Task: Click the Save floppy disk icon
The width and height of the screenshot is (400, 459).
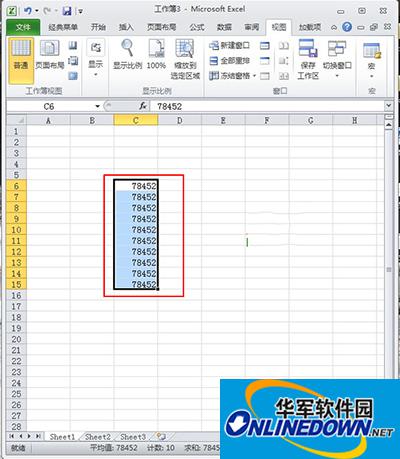Action: pyautogui.click(x=67, y=11)
